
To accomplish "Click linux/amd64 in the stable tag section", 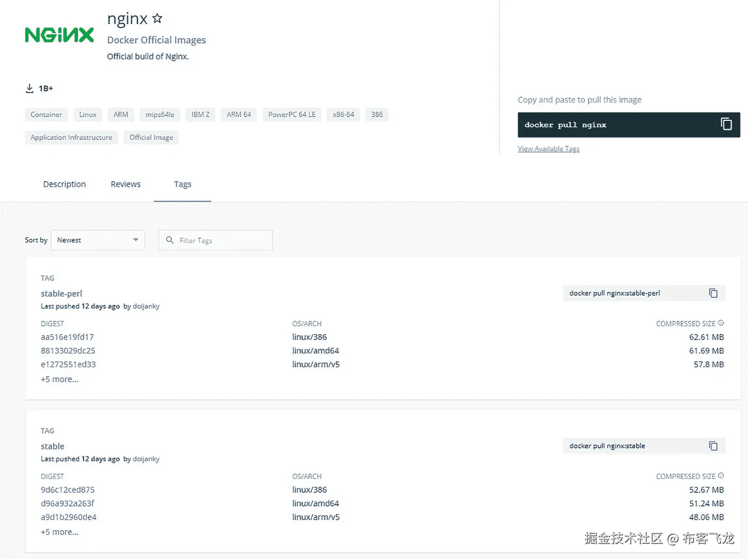I will [315, 504].
